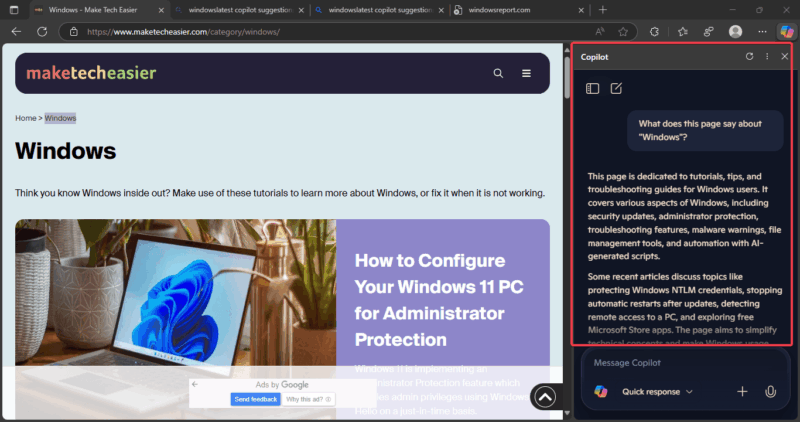This screenshot has height=422, width=800.
Task: Open Make Tech Easier hamburger menu
Action: pyautogui.click(x=526, y=73)
